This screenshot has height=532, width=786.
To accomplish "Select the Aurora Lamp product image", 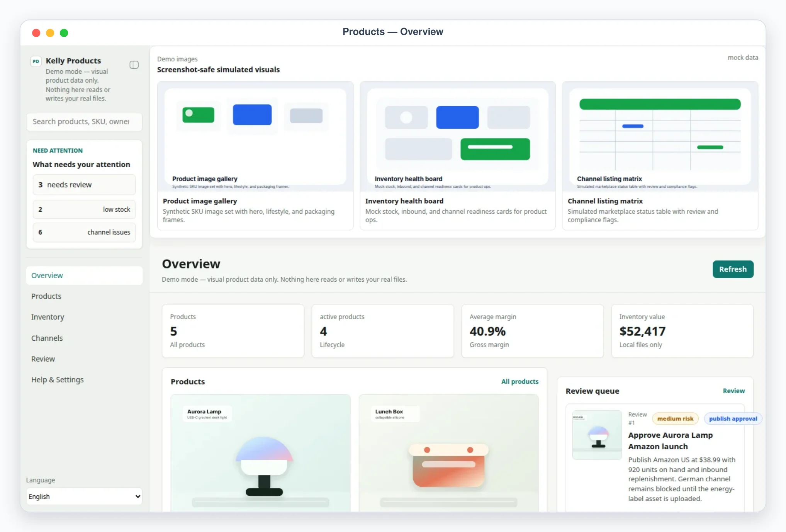I will (260, 453).
